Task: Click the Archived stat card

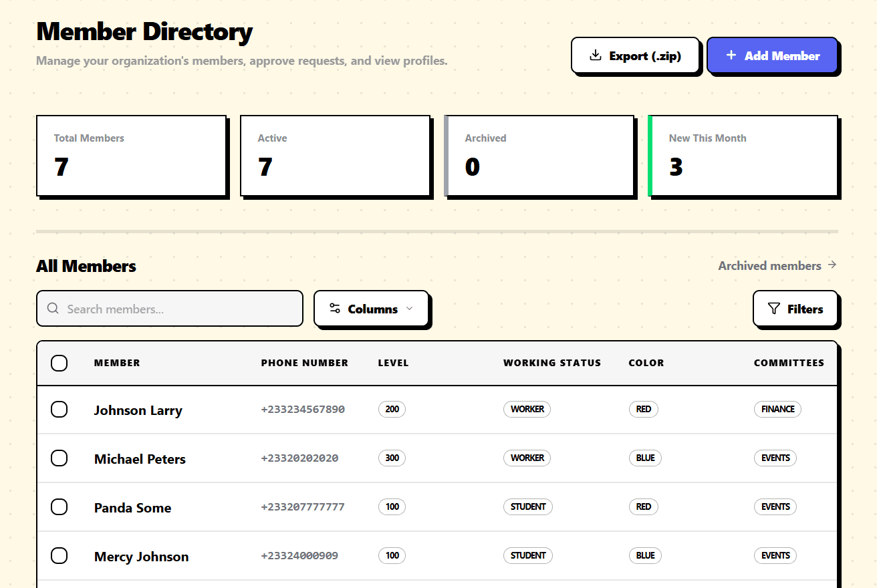Action: point(539,156)
